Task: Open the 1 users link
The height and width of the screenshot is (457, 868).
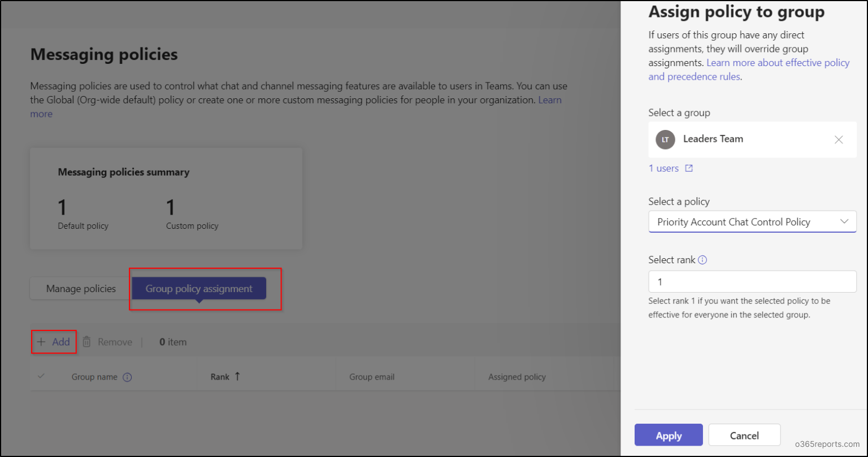Action: click(x=663, y=168)
